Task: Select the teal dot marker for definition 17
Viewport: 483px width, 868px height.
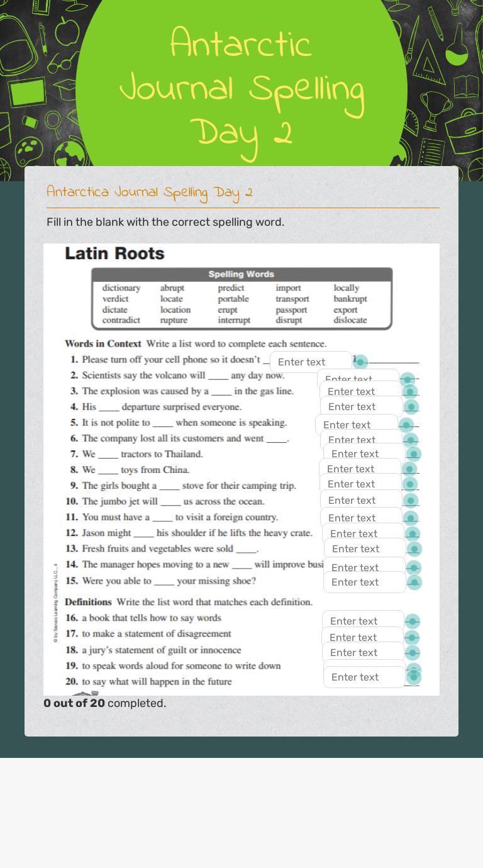Action: (x=412, y=638)
